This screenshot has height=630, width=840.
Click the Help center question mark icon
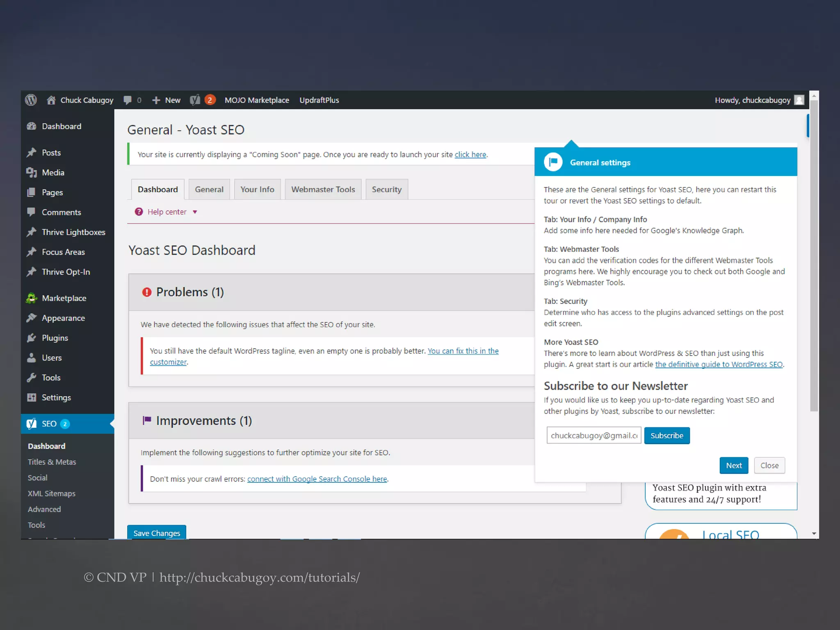click(x=139, y=212)
